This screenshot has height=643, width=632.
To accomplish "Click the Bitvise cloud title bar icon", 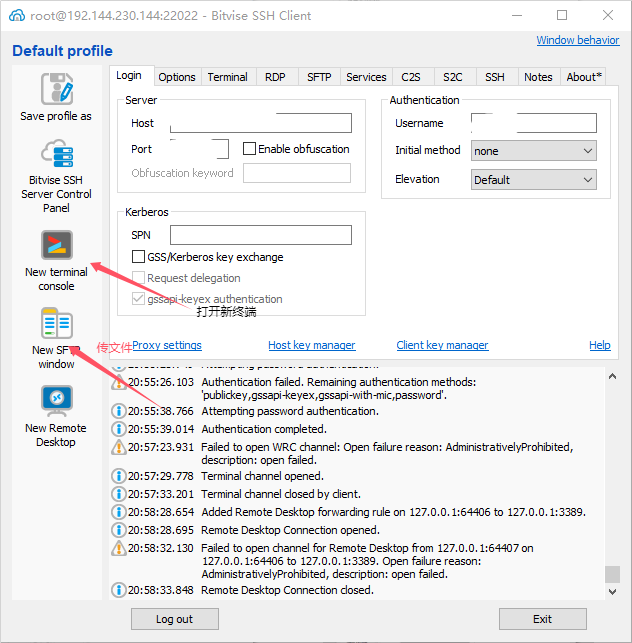I will point(17,16).
